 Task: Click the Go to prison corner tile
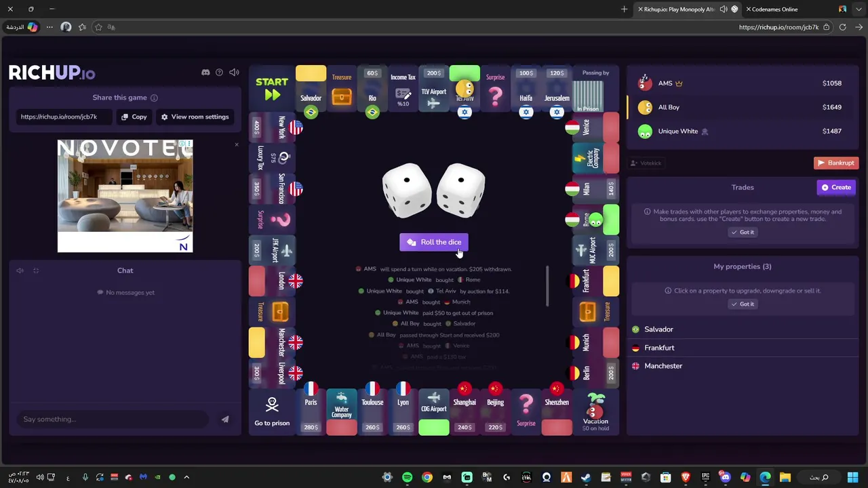coord(272,412)
